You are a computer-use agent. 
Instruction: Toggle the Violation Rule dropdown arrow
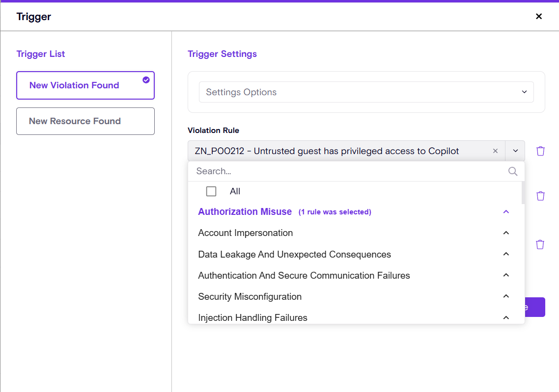coord(515,151)
